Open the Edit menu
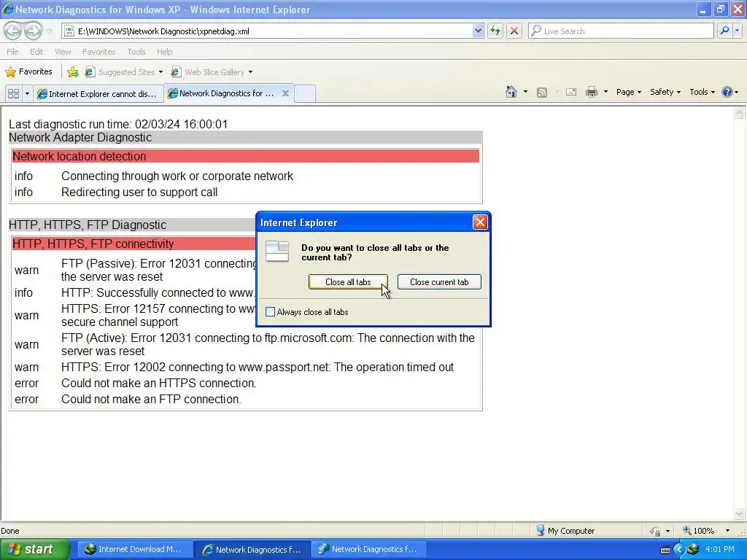Image resolution: width=747 pixels, height=560 pixels. [x=36, y=52]
